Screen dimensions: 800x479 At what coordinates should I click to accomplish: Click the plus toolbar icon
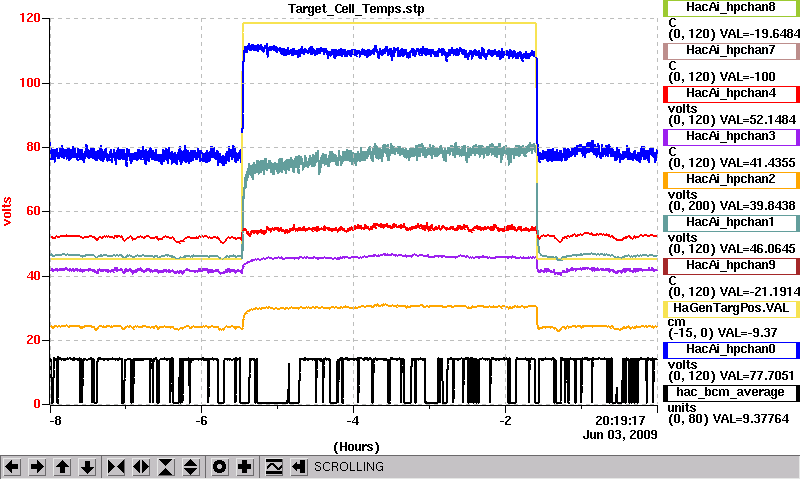245,467
